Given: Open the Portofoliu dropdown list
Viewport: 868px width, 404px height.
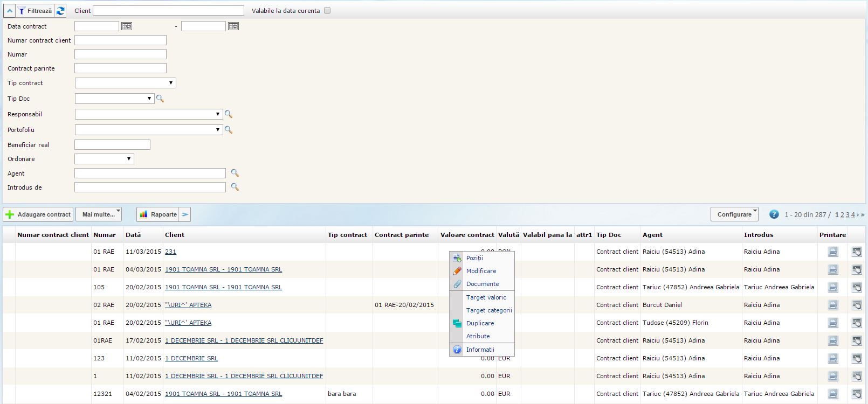Looking at the screenshot, I should pos(148,130).
